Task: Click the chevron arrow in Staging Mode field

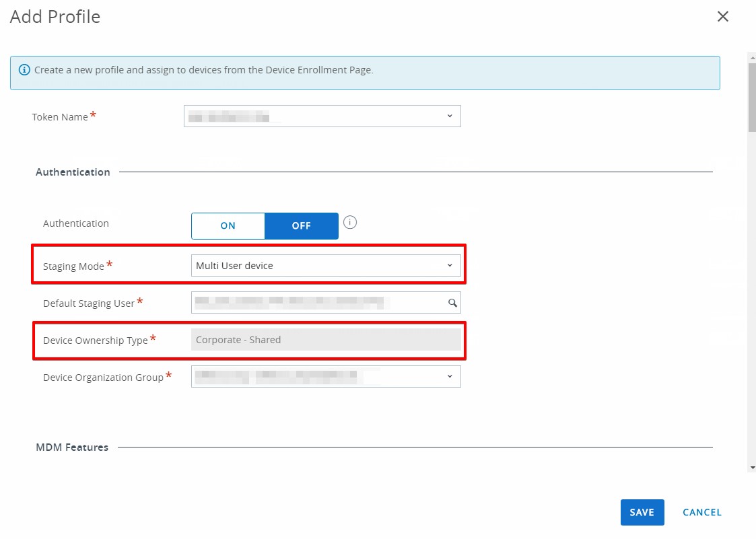Action: coord(449,266)
